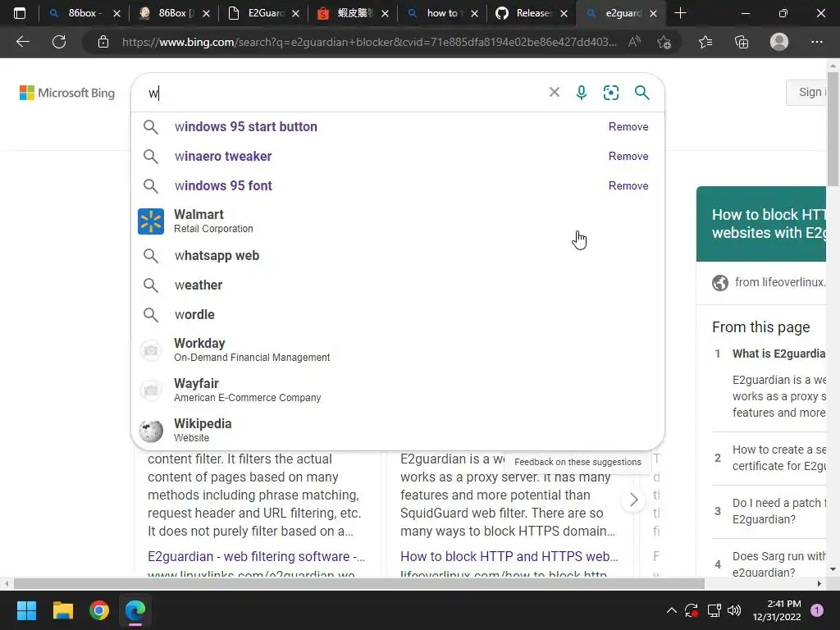Remove 'winaero tweaker' from history
The image size is (840, 630).
(628, 156)
